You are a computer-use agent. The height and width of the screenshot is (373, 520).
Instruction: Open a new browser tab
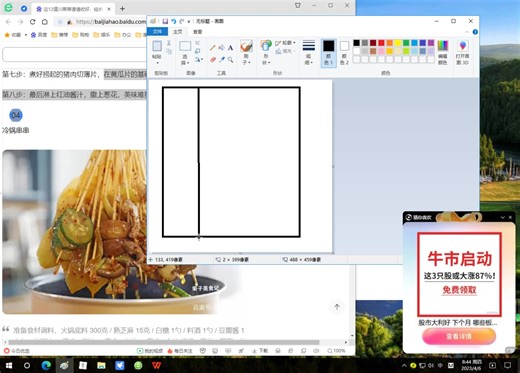122,9
